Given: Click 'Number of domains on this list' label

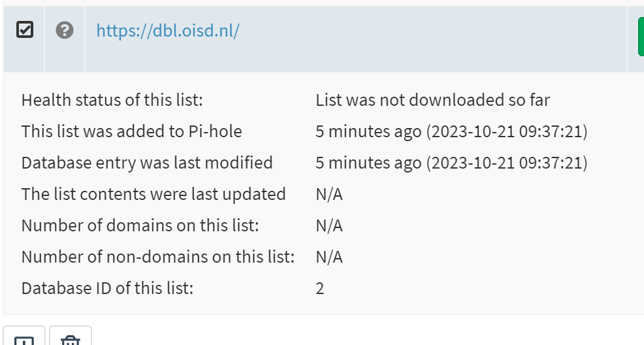Looking at the screenshot, I should [140, 226].
